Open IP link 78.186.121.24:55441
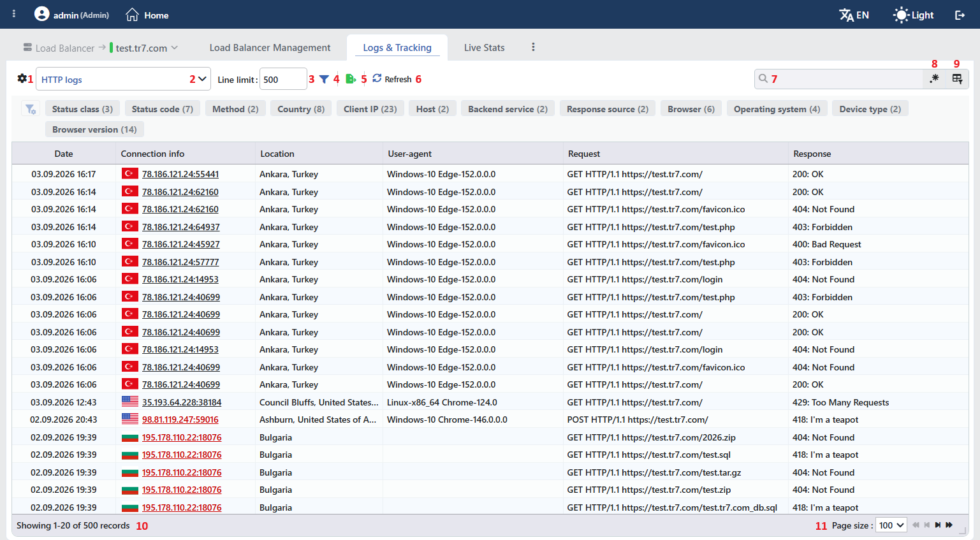 tap(180, 174)
